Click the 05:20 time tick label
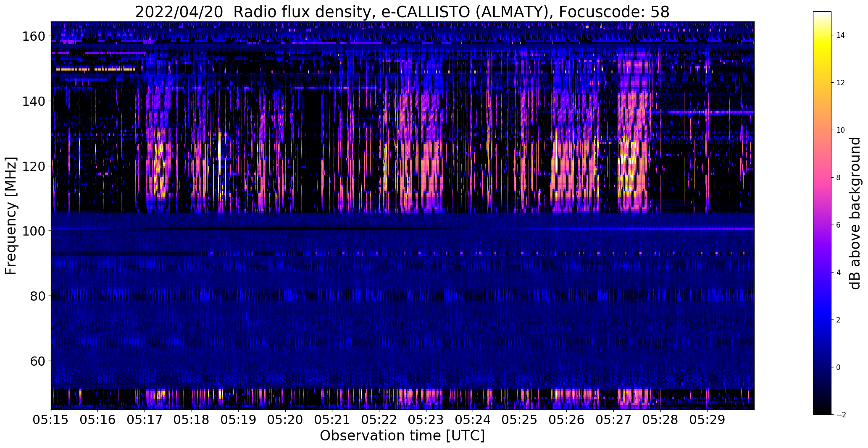 tap(285, 419)
